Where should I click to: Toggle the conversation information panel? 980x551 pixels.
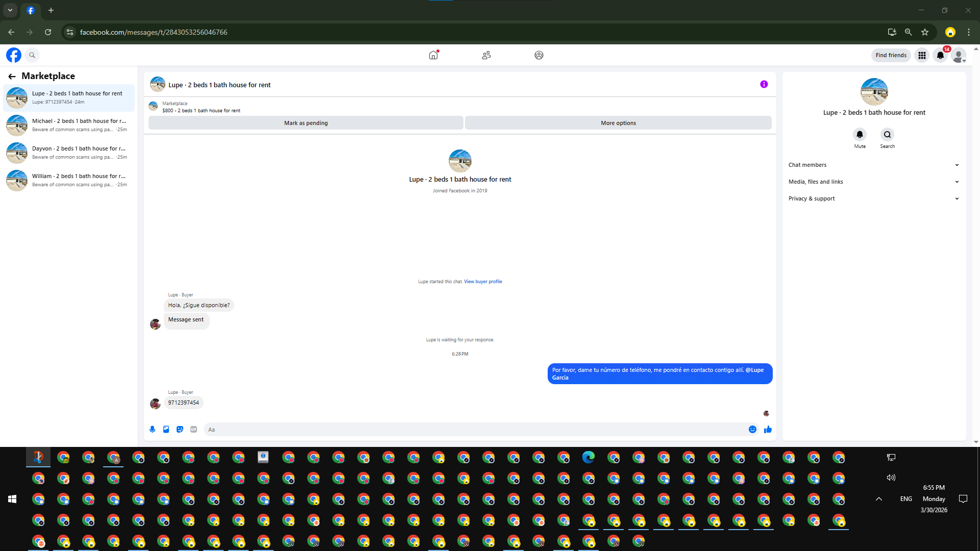pyautogui.click(x=764, y=84)
